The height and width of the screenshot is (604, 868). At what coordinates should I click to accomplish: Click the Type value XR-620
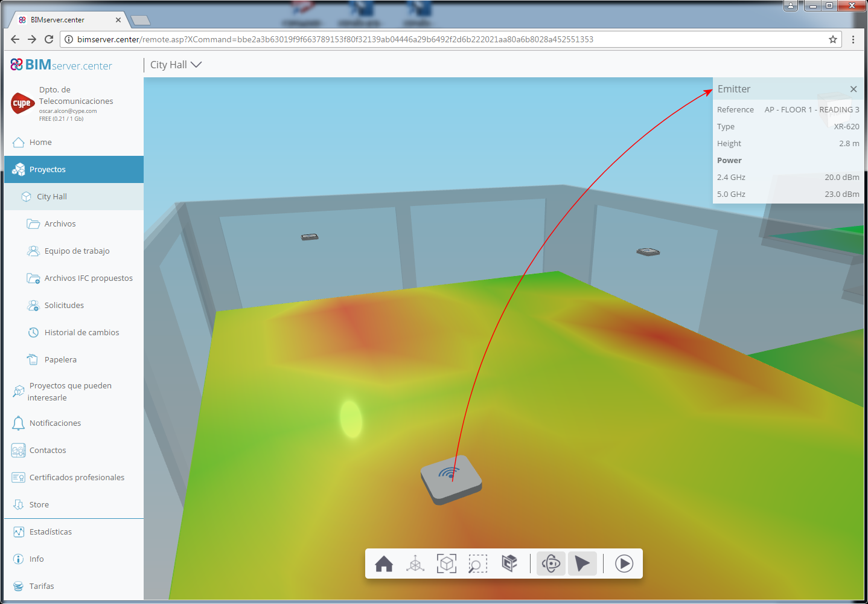click(x=847, y=127)
